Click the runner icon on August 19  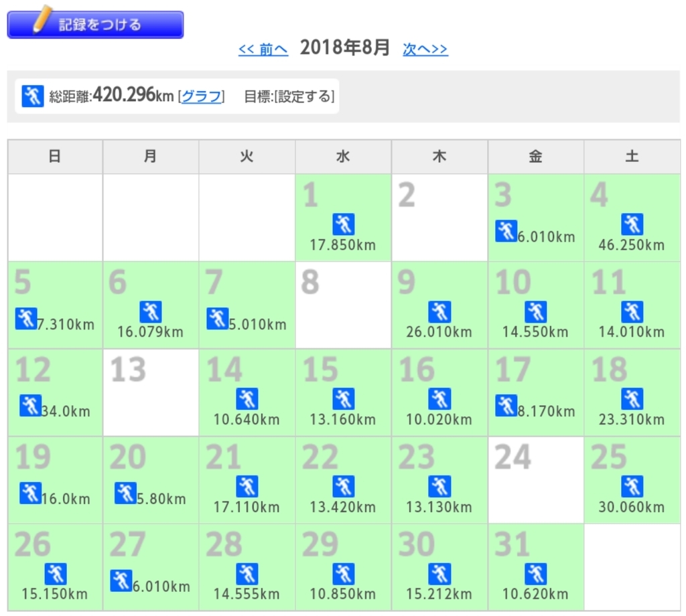point(31,493)
